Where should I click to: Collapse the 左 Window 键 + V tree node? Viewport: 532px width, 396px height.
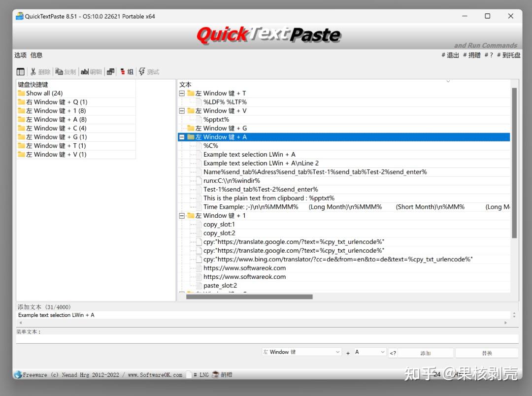[x=182, y=110]
